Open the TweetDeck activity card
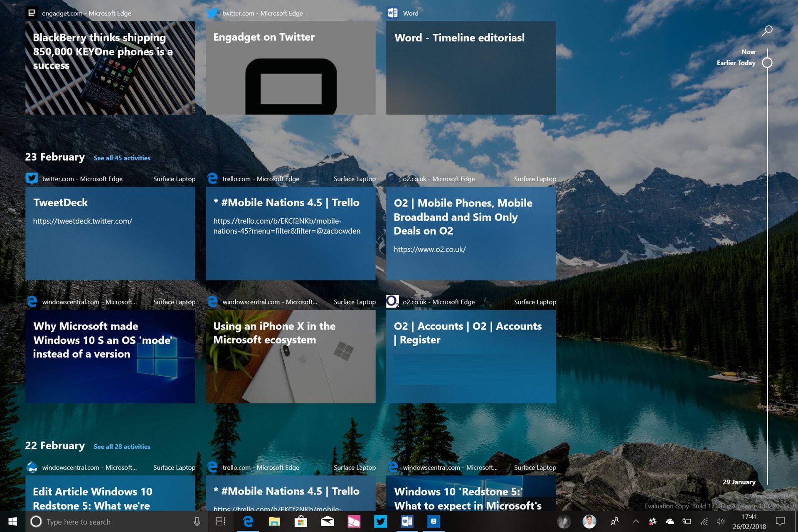Viewport: 798px width, 532px height. point(110,233)
